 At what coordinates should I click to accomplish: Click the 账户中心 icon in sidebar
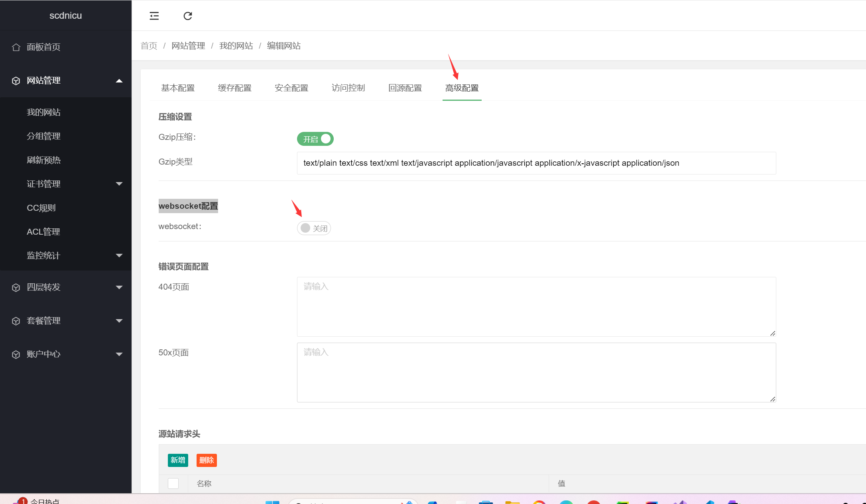point(16,354)
